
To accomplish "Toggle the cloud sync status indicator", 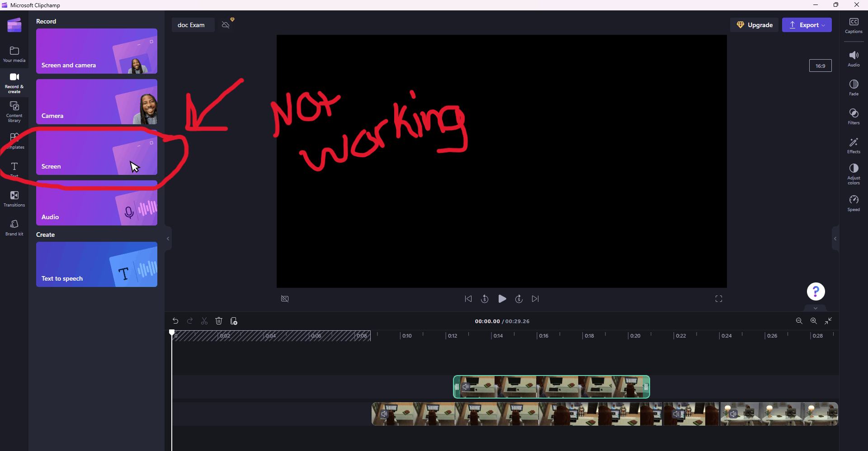I will coord(226,25).
